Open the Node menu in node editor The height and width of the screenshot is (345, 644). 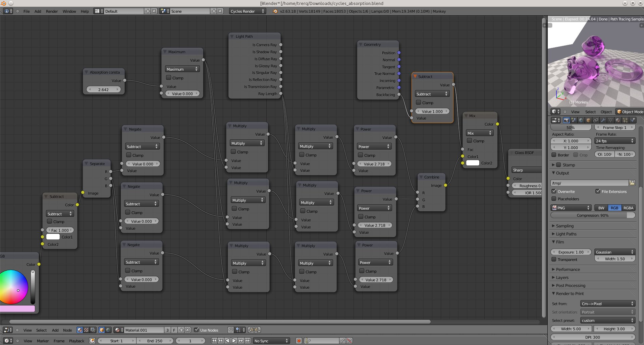click(x=67, y=330)
